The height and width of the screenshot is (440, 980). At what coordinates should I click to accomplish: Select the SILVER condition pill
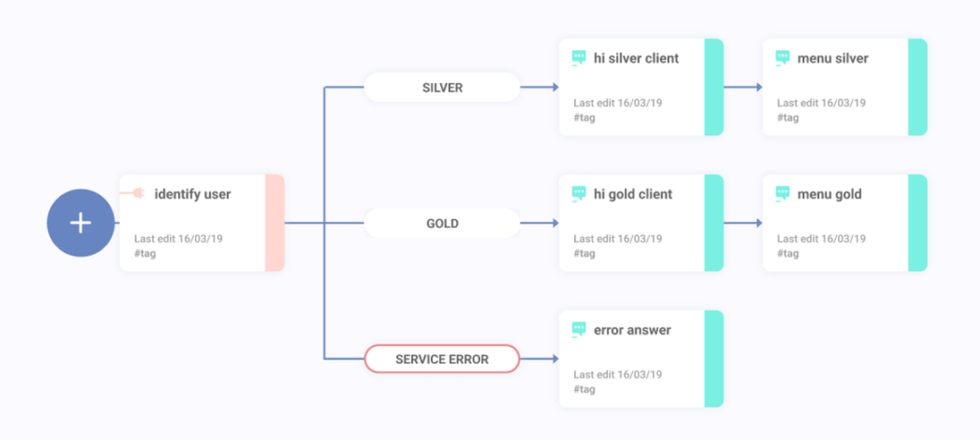pyautogui.click(x=442, y=88)
